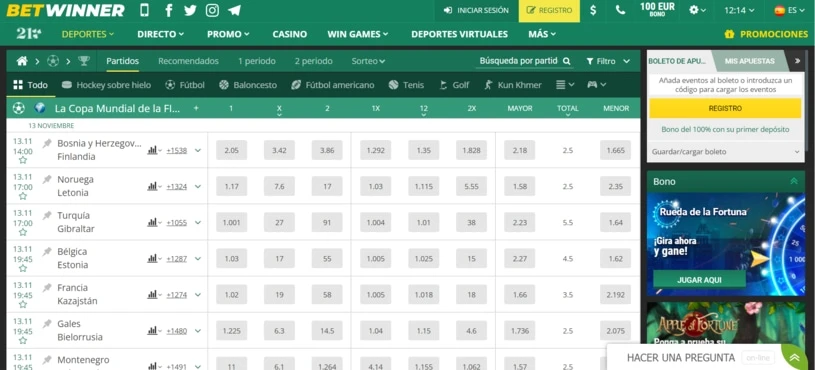The width and height of the screenshot is (815, 370).
Task: Click the 21 anniversary logo icon
Action: pyautogui.click(x=29, y=34)
